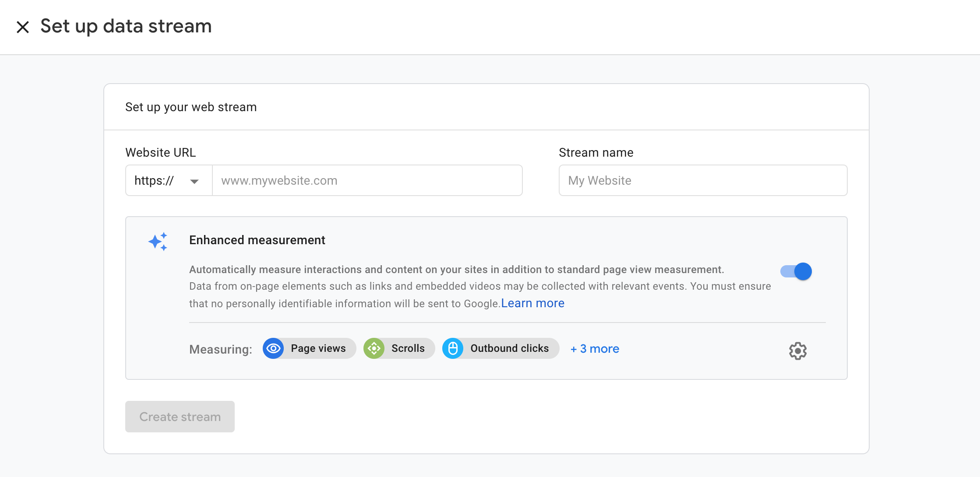Click the Enhanced measurement heading
Screen dimensions: 980x477
tap(257, 240)
